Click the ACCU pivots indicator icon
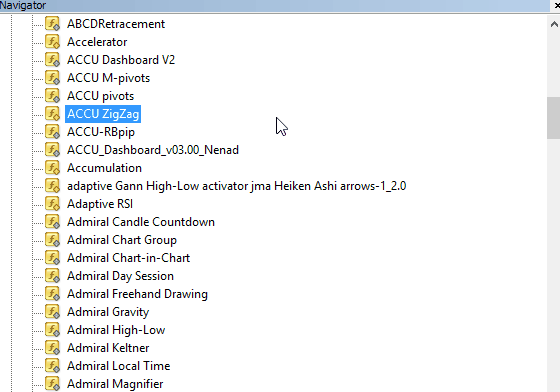 (52, 96)
